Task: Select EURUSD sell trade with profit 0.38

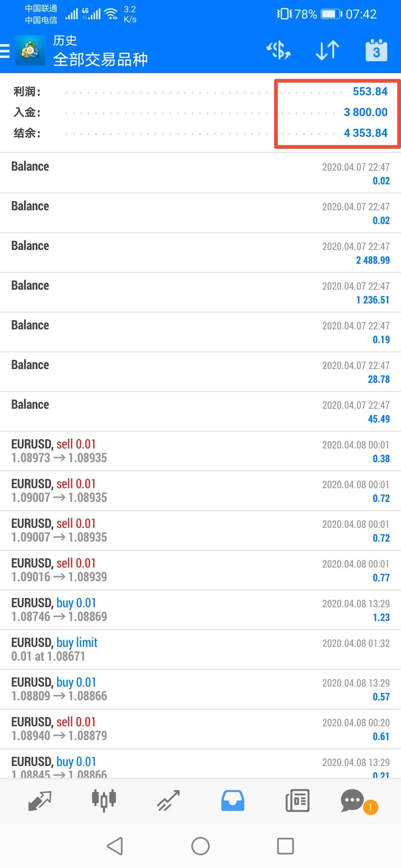Action: [x=200, y=451]
